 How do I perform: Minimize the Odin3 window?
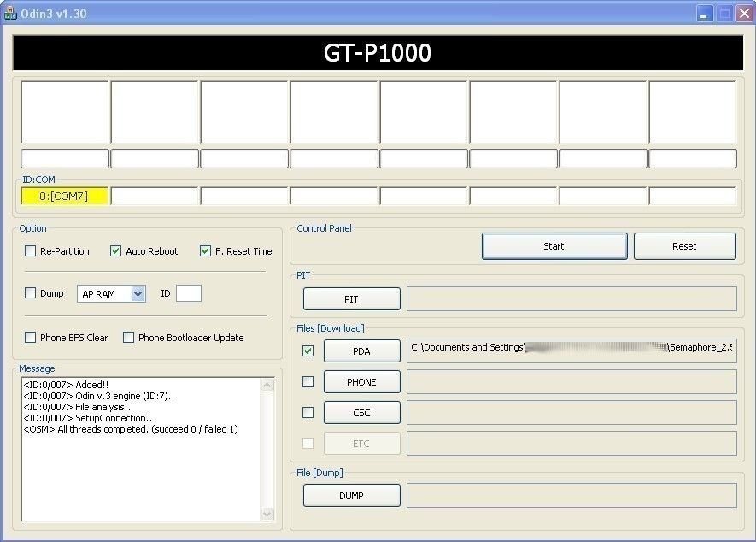point(705,14)
